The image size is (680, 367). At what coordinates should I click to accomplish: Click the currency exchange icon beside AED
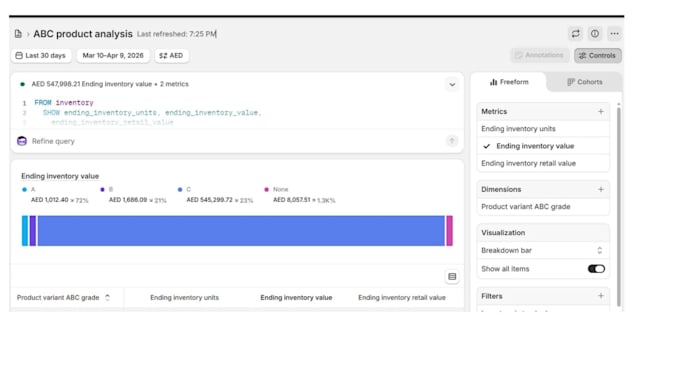click(163, 56)
